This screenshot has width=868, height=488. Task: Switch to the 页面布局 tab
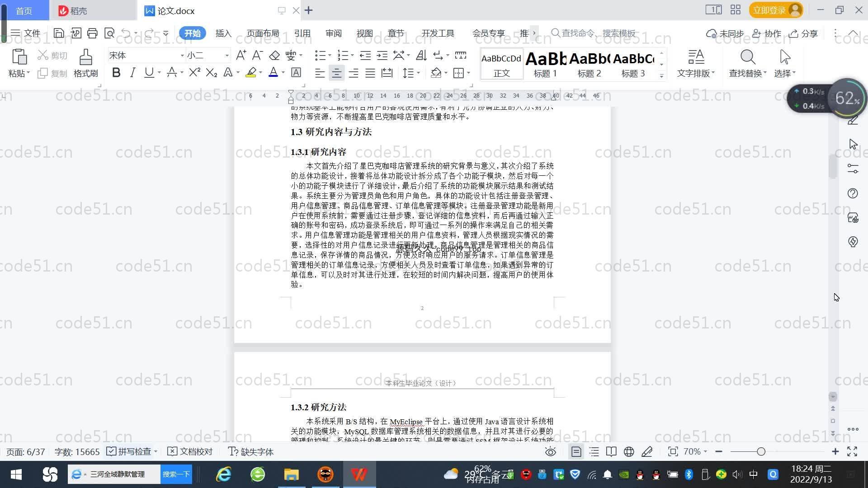263,33
